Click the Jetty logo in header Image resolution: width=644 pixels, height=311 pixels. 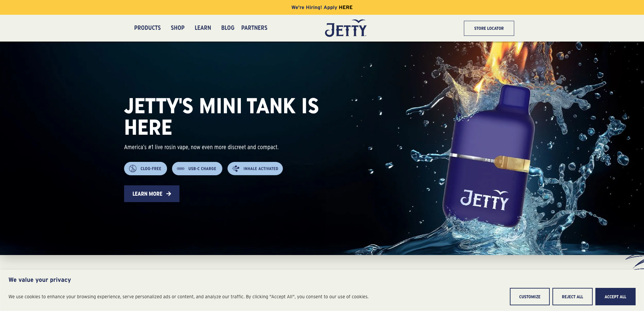[x=346, y=28]
